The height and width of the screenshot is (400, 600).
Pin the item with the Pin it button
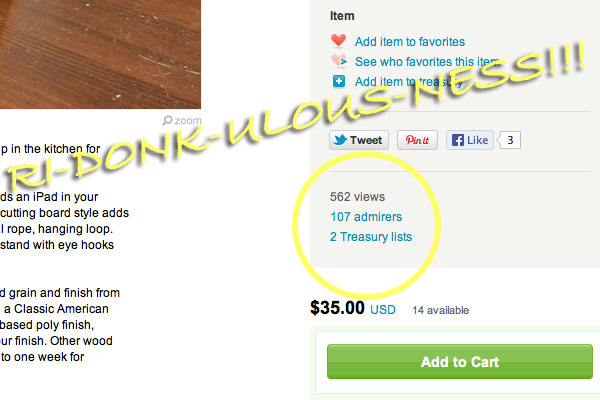(417, 140)
